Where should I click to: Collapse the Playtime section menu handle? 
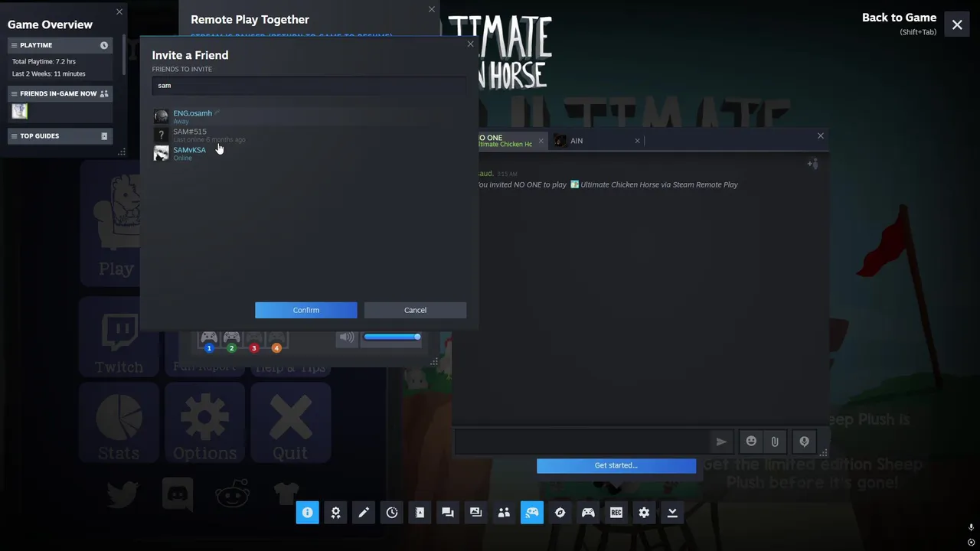(x=14, y=45)
